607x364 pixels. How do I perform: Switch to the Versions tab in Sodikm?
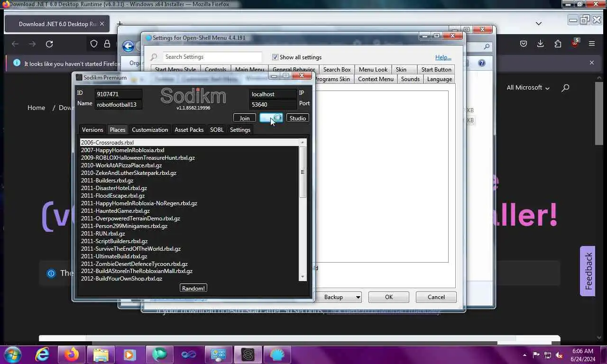[92, 130]
